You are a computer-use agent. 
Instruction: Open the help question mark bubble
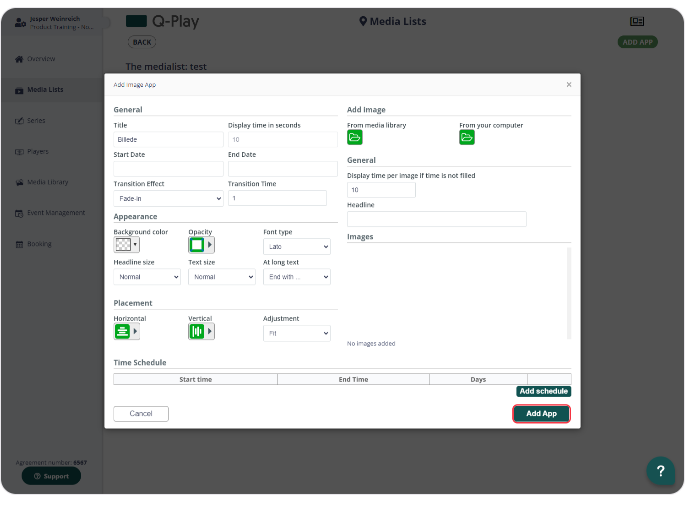tap(660, 471)
